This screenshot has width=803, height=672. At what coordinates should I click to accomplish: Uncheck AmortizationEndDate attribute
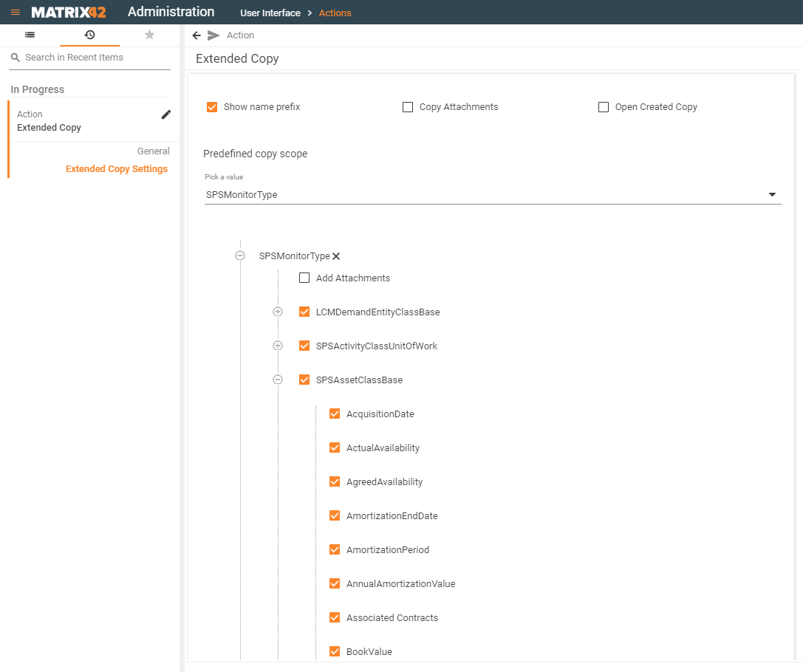[335, 515]
